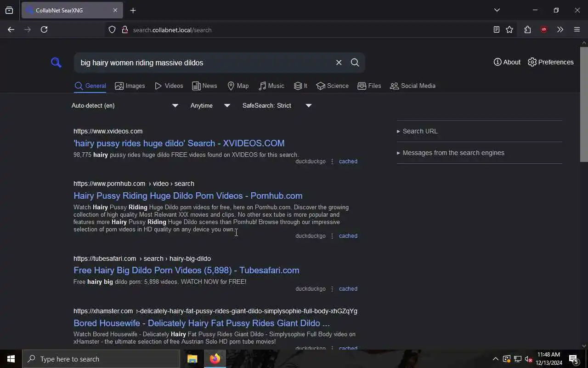Show hidden system tray icons chevron
Viewport: 588px width, 368px height.
495,359
